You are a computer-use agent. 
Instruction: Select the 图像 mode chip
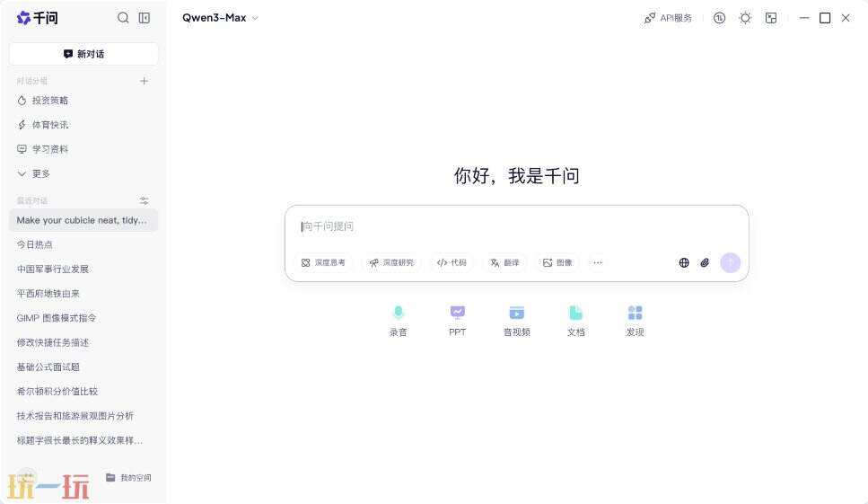tap(557, 262)
